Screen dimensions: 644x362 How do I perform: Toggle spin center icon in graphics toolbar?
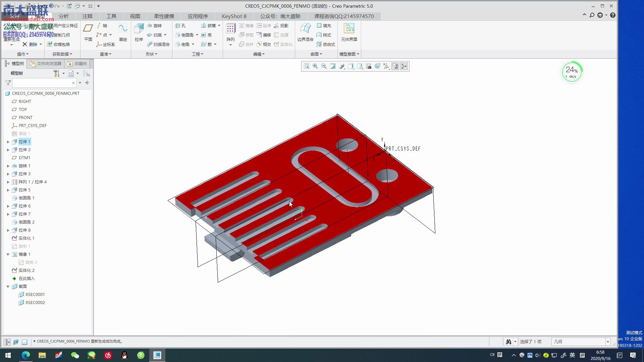[x=404, y=66]
